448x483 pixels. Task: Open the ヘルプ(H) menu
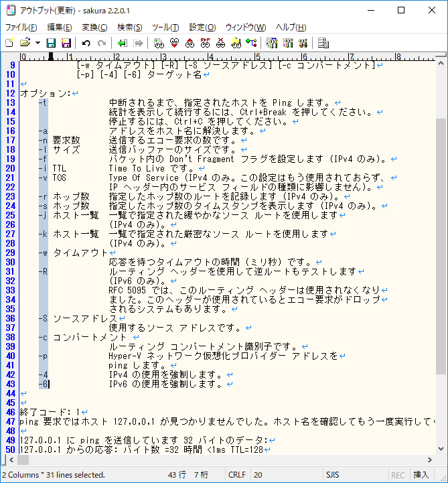click(x=291, y=27)
